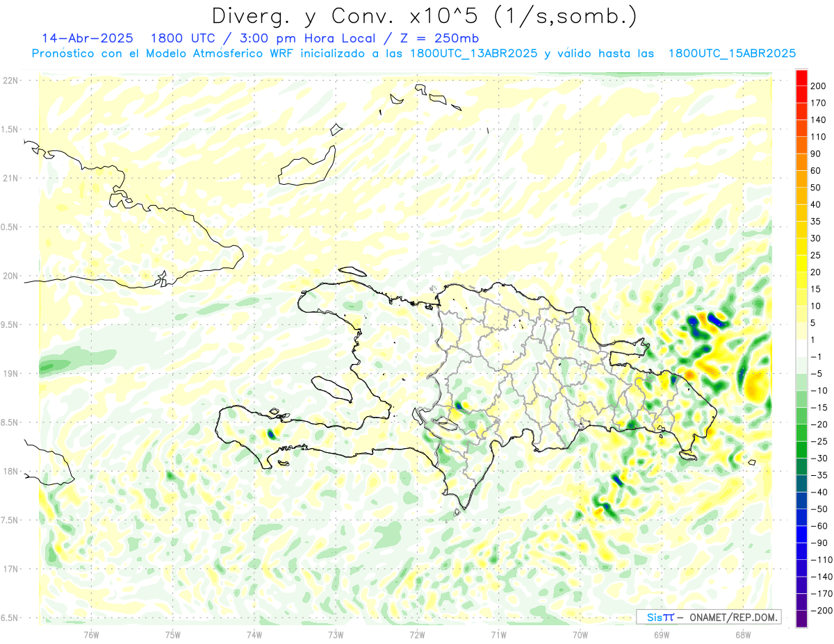
Task: Click the 68W longitude label
Action: [x=743, y=634]
